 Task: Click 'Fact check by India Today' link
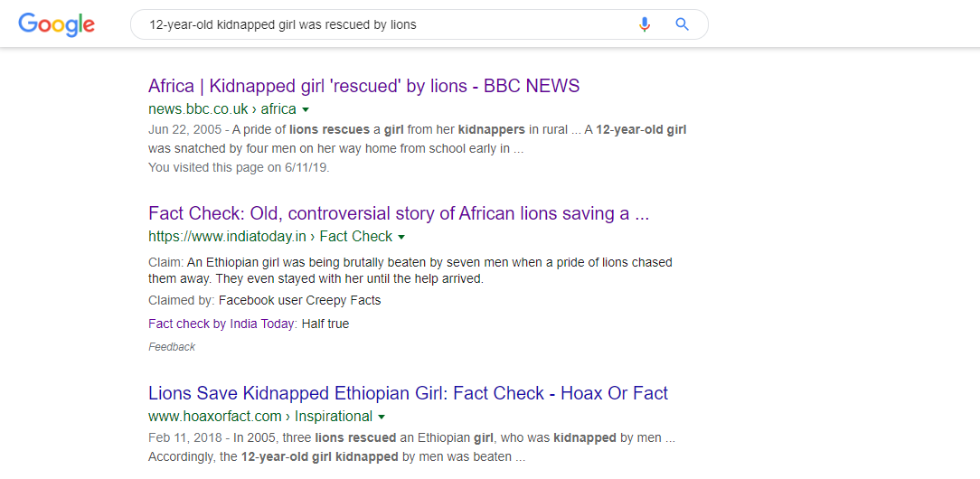[221, 324]
